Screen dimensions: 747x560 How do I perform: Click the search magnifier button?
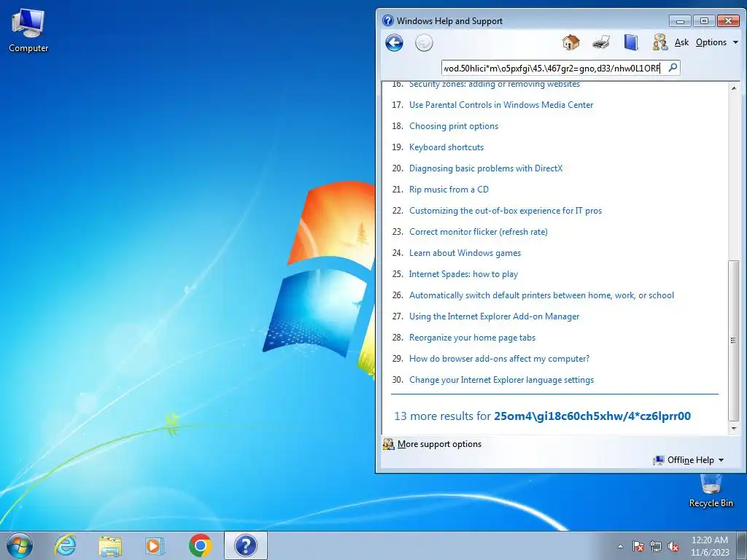(x=673, y=68)
